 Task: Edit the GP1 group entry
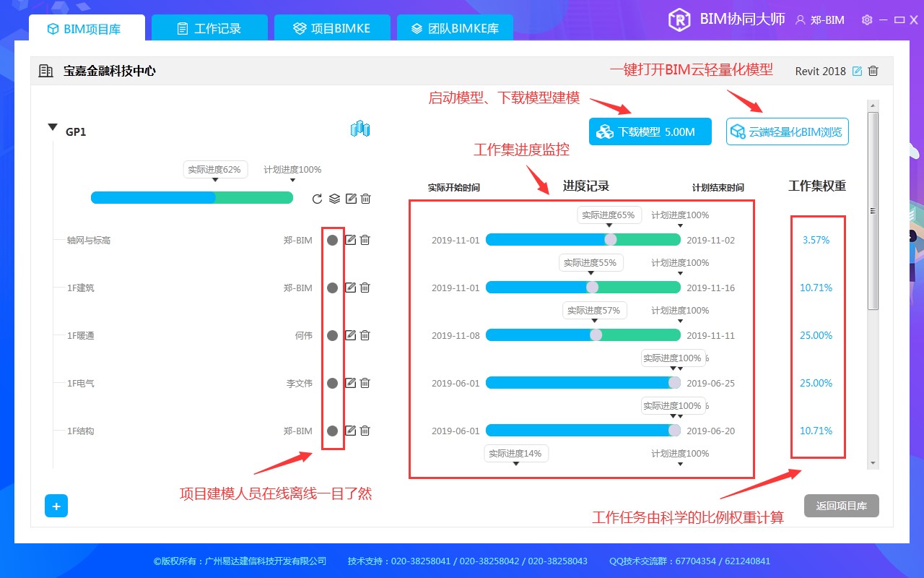click(351, 199)
